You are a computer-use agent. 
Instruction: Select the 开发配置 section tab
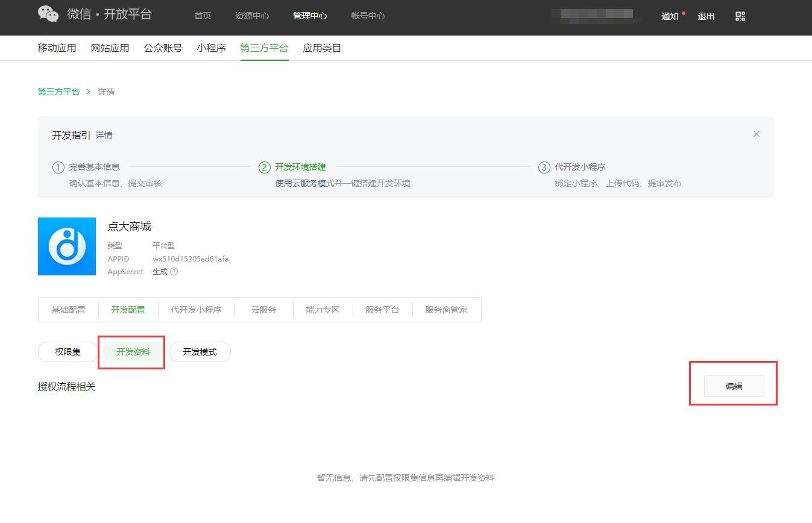pos(128,310)
